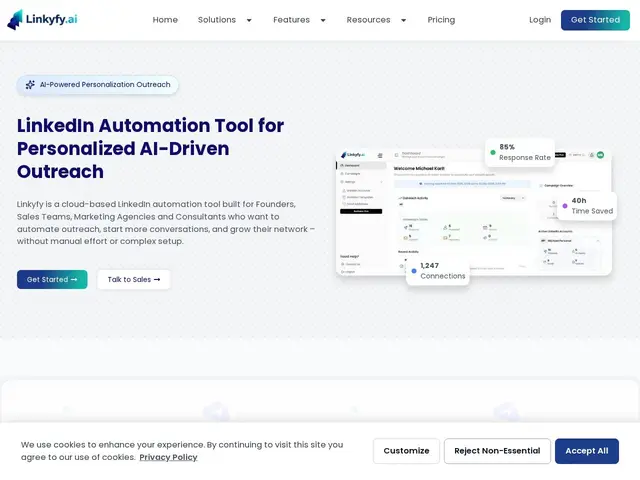Click Reject Non-Essential cookies
The height and width of the screenshot is (480, 640).
click(497, 451)
